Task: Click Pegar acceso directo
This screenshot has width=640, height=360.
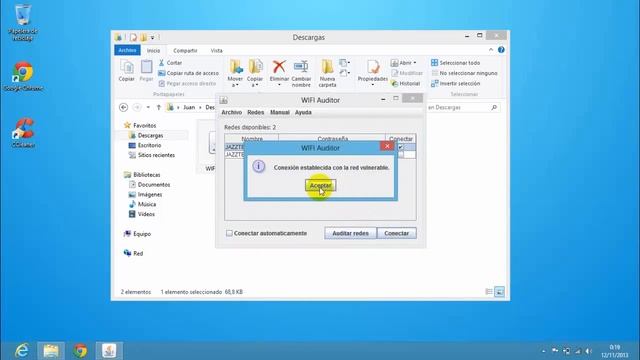Action: coord(187,83)
